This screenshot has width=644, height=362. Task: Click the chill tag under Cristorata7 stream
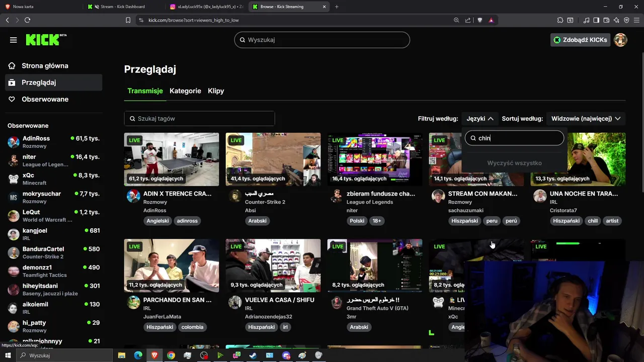point(593,221)
